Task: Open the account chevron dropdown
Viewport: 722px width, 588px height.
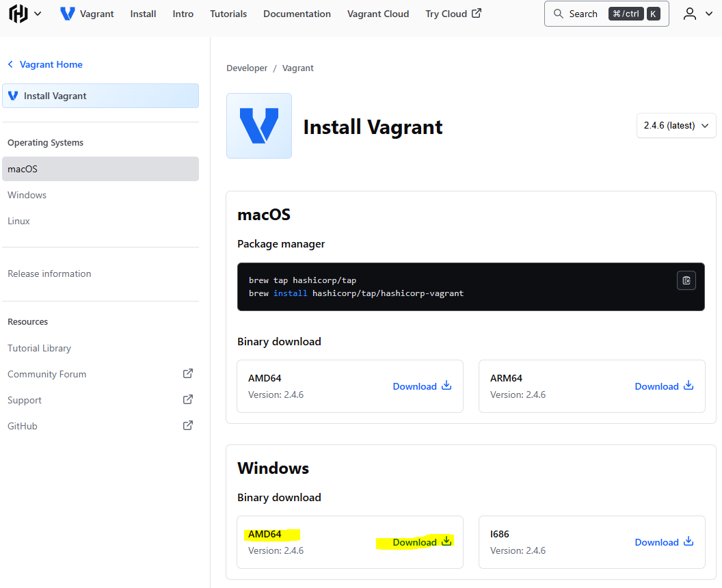Action: [708, 13]
